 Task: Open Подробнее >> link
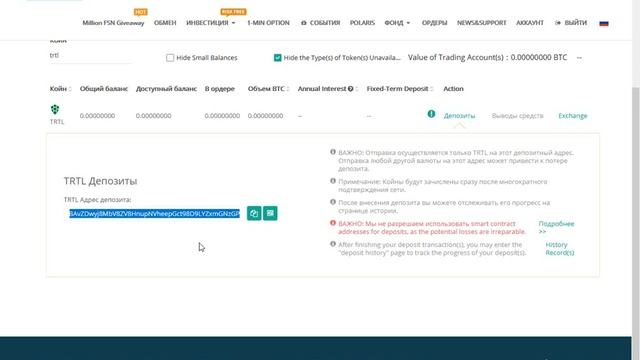click(556, 227)
